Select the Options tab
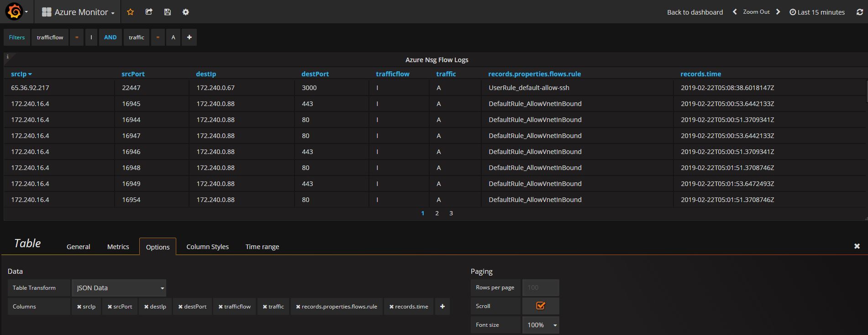The height and width of the screenshot is (335, 868). [158, 247]
